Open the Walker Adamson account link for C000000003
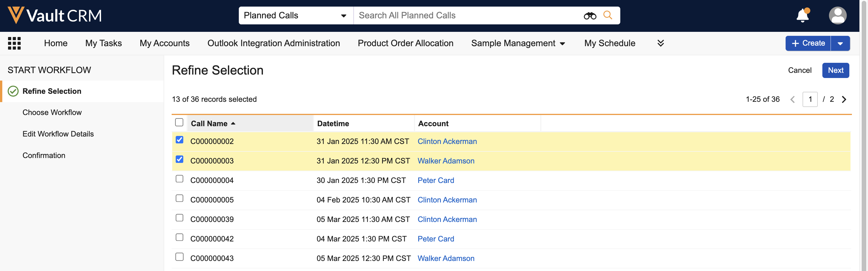Viewport: 868px width, 271px height. [x=446, y=161]
